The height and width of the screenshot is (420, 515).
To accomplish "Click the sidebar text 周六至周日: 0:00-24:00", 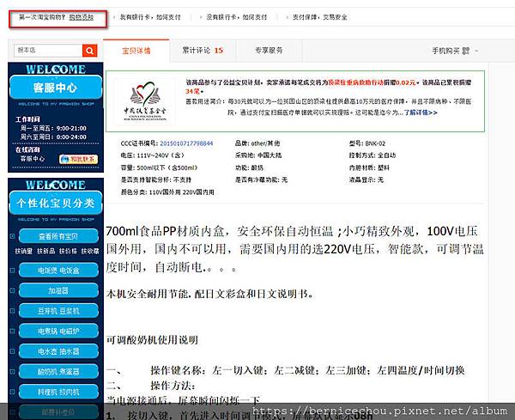I will (x=53, y=137).
